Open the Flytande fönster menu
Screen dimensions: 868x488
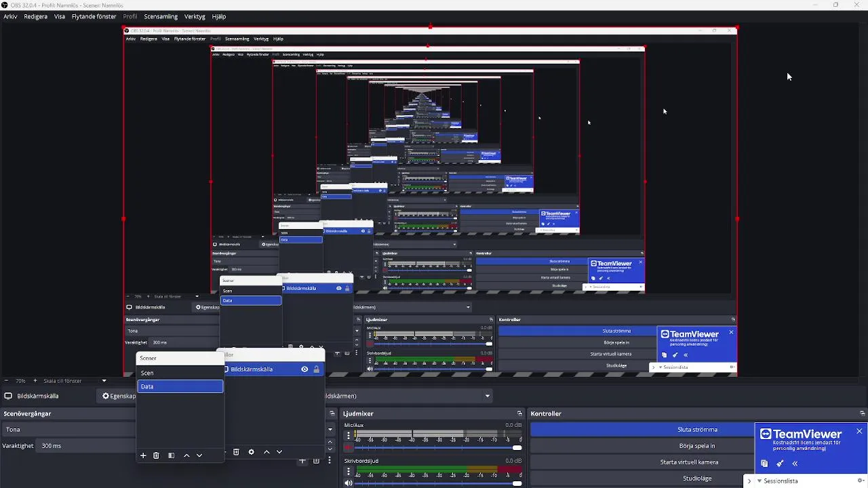(94, 16)
